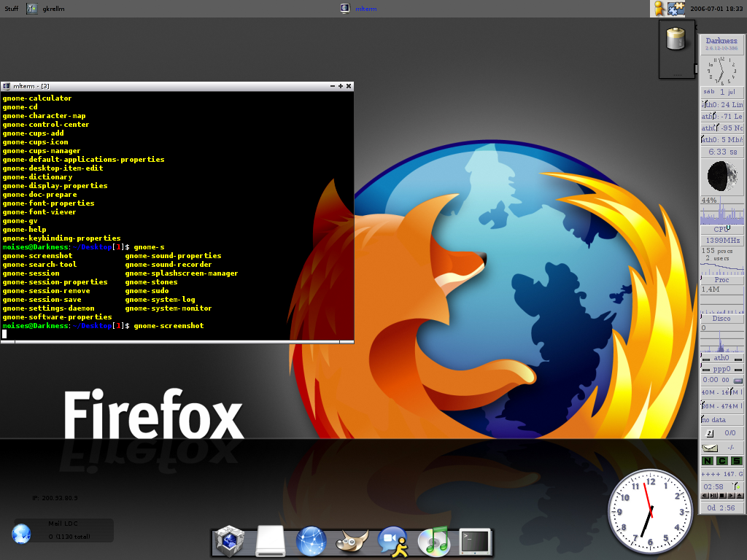
Task: Toggle the C Caps Lock indicator
Action: coord(721,461)
